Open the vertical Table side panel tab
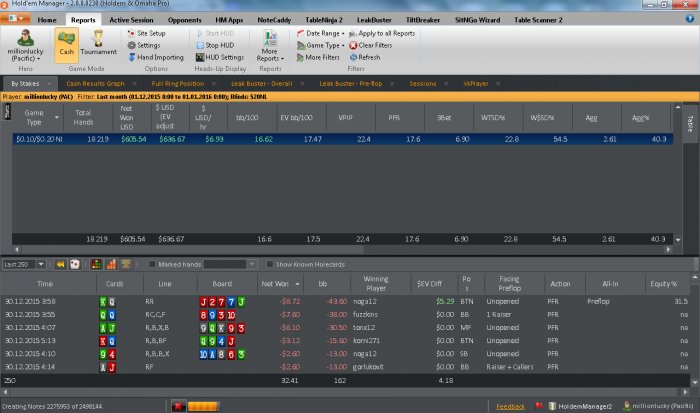Screen dimensions: 700x413 click(690, 124)
